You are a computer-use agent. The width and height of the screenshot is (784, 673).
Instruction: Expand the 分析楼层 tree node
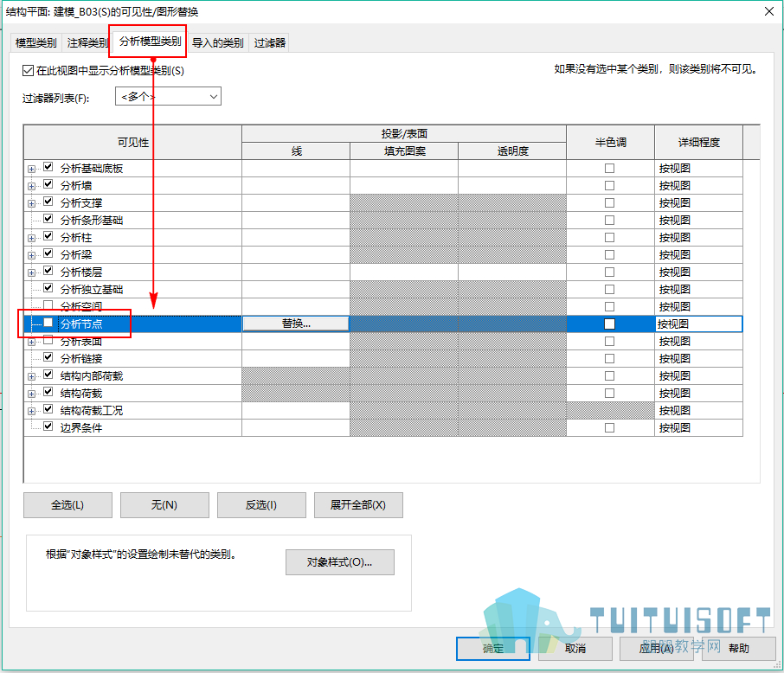click(31, 272)
